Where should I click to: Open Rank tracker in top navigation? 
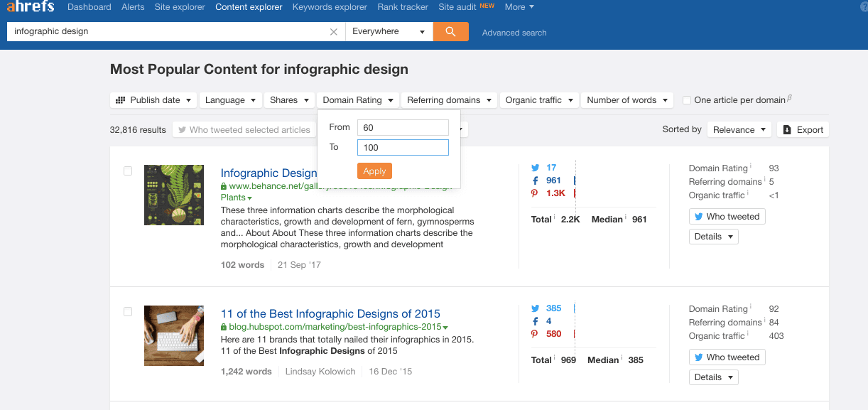[x=403, y=7]
